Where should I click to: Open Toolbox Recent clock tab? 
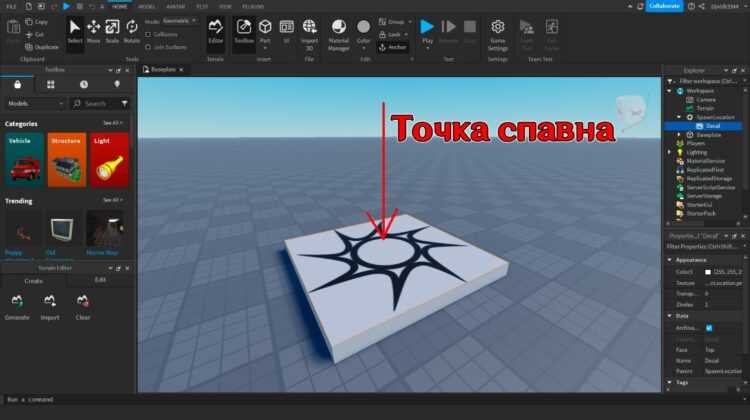point(84,85)
